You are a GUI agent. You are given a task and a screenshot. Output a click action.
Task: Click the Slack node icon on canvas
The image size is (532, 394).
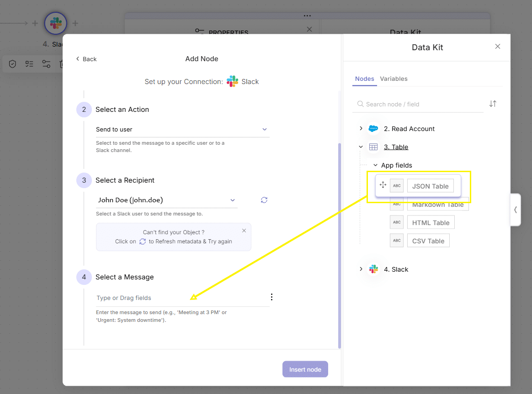click(56, 23)
